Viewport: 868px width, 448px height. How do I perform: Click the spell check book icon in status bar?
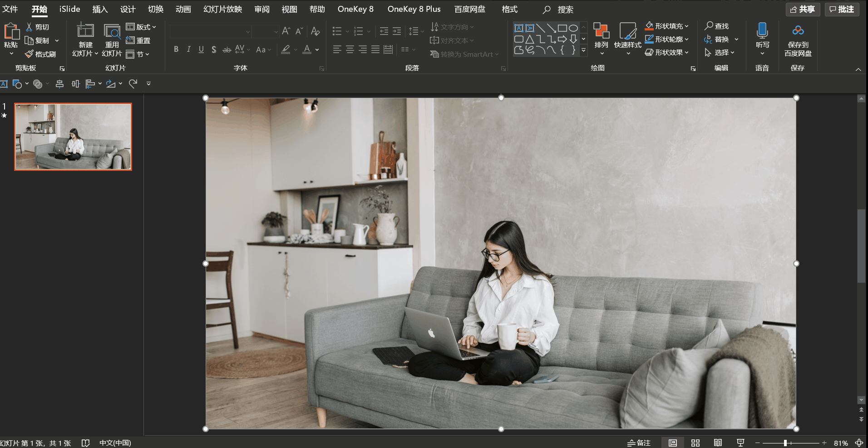coord(85,443)
